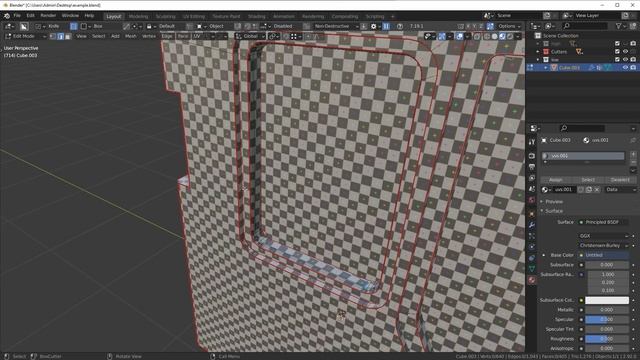Image resolution: width=640 pixels, height=360 pixels.
Task: Switch to the Shading workspace tab
Action: coord(257,16)
